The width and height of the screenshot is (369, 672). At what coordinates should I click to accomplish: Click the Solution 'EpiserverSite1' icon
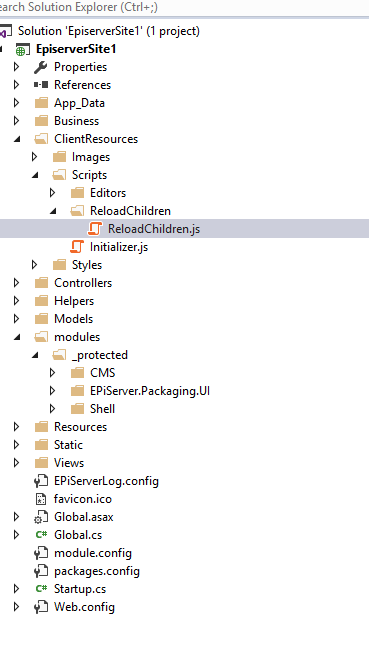coord(5,31)
